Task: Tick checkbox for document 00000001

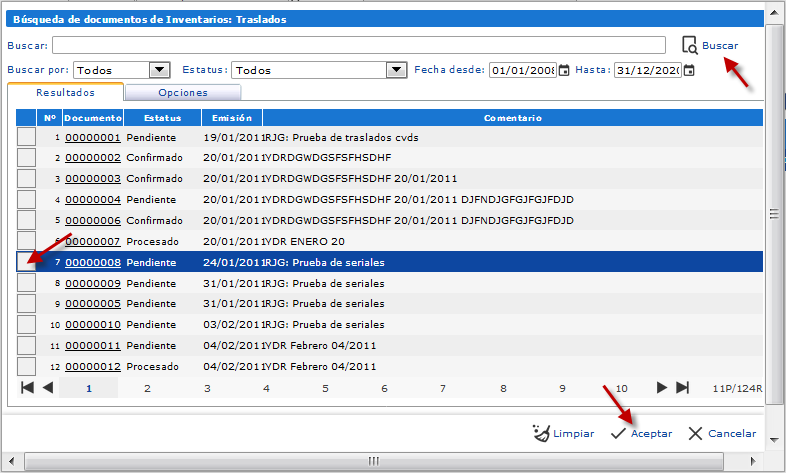Action: 27,137
